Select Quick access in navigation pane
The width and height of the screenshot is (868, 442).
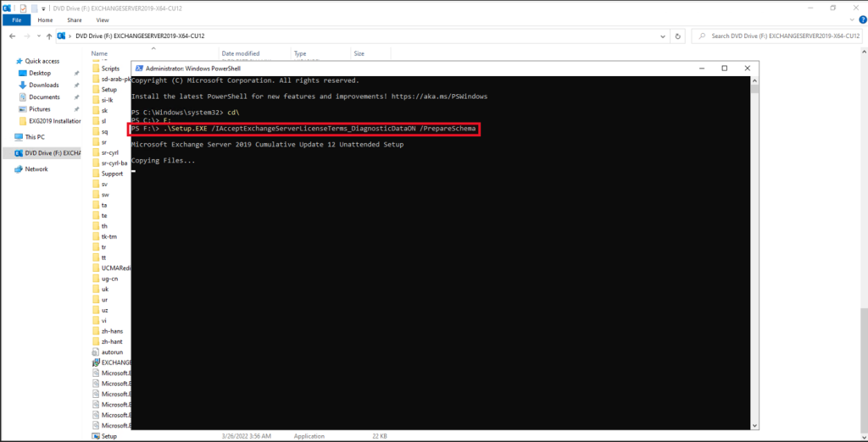click(42, 62)
